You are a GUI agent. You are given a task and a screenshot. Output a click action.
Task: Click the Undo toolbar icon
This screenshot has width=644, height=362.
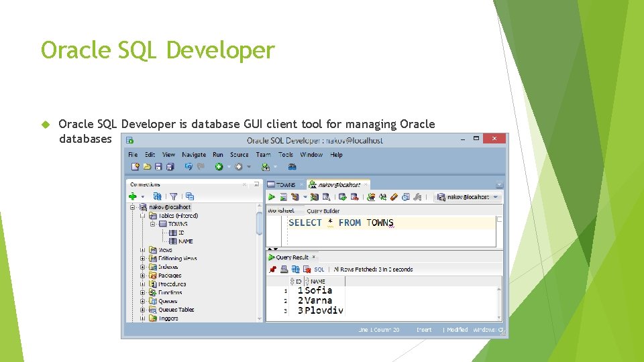point(189,167)
